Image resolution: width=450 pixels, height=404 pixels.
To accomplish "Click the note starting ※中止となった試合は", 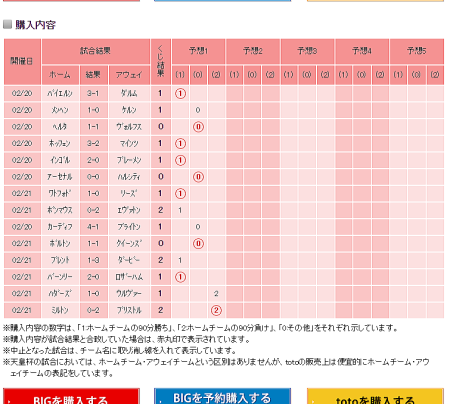I will (120, 350).
